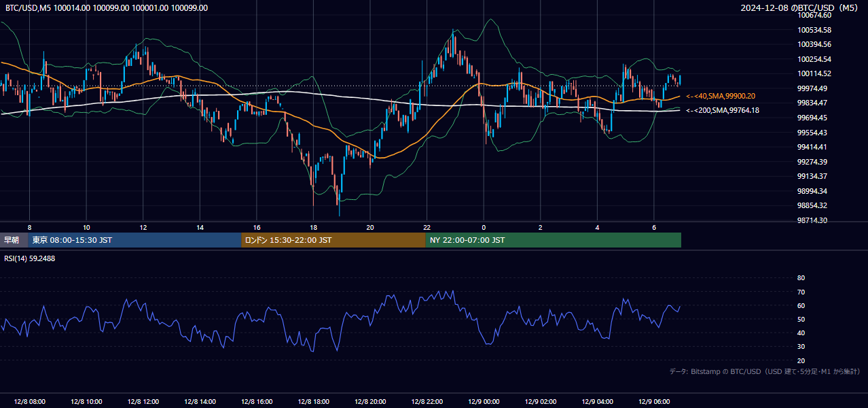Click the 12/9 02:00 time axis label
This screenshot has height=408, width=868.
point(541,402)
